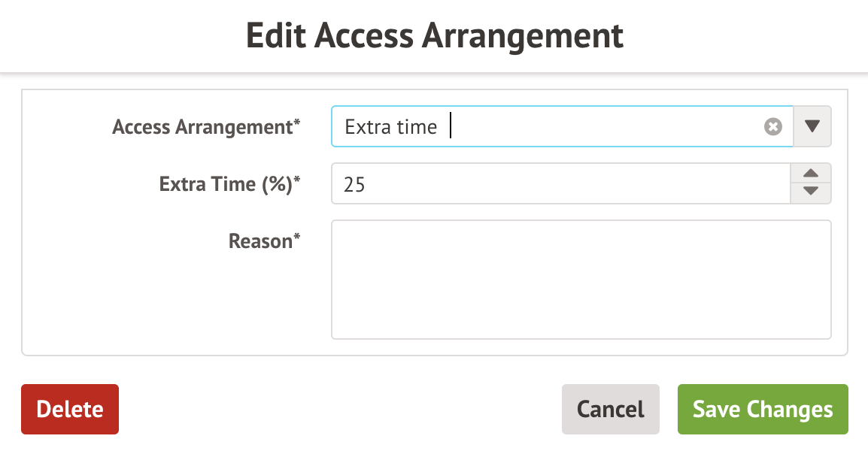The height and width of the screenshot is (460, 868).
Task: Decrease Extra Time with down arrow
Action: [811, 192]
